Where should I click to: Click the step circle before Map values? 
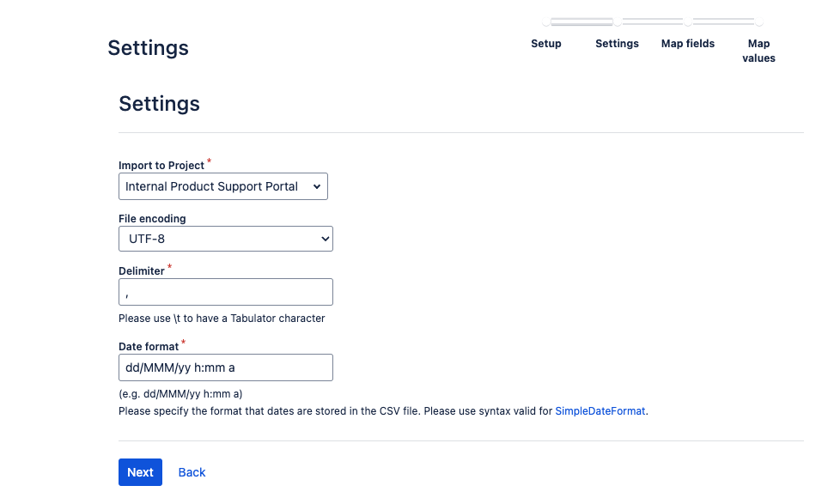[x=759, y=21]
